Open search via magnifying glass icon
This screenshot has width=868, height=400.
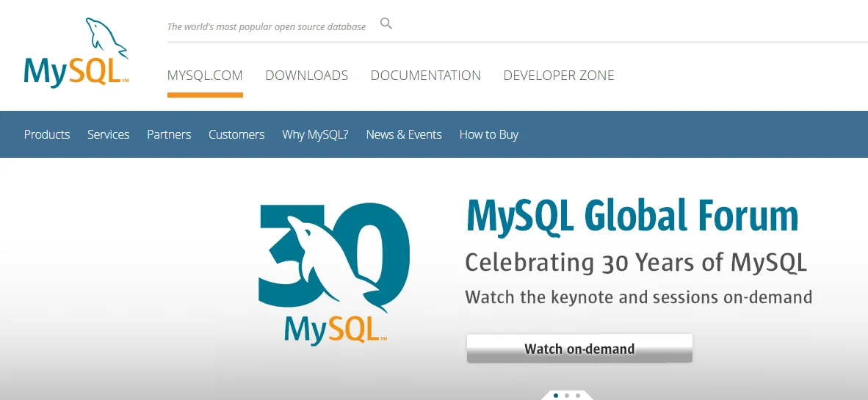pyautogui.click(x=386, y=23)
